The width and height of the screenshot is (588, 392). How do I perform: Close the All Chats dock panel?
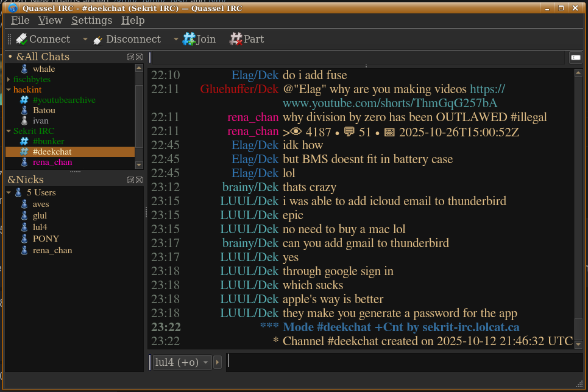click(139, 57)
